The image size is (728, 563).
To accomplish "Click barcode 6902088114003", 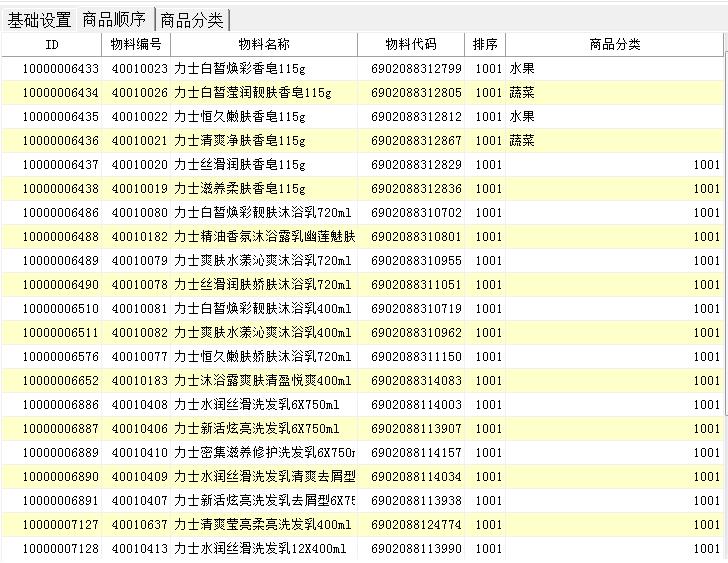I will (416, 405).
